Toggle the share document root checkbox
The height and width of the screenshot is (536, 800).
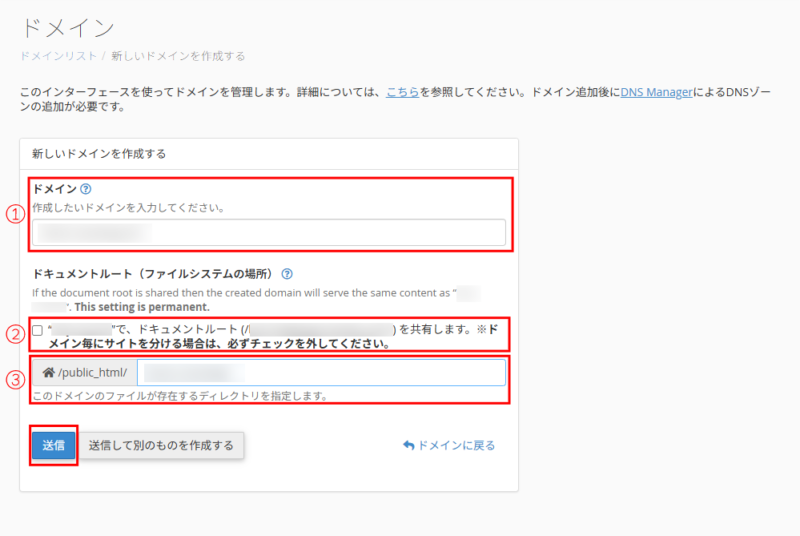click(37, 330)
